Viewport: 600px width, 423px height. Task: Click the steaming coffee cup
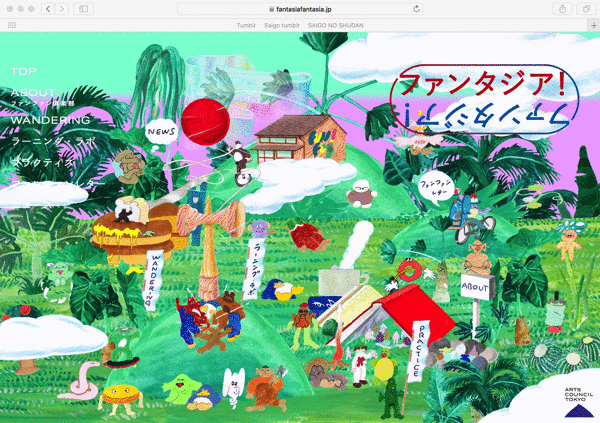(x=342, y=283)
